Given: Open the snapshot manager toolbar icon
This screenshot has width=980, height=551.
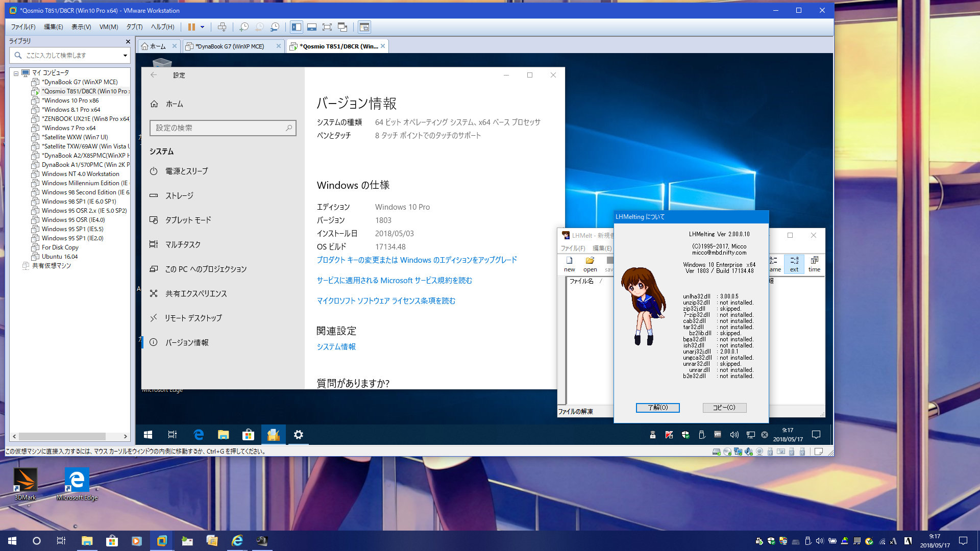Looking at the screenshot, I should point(275,27).
